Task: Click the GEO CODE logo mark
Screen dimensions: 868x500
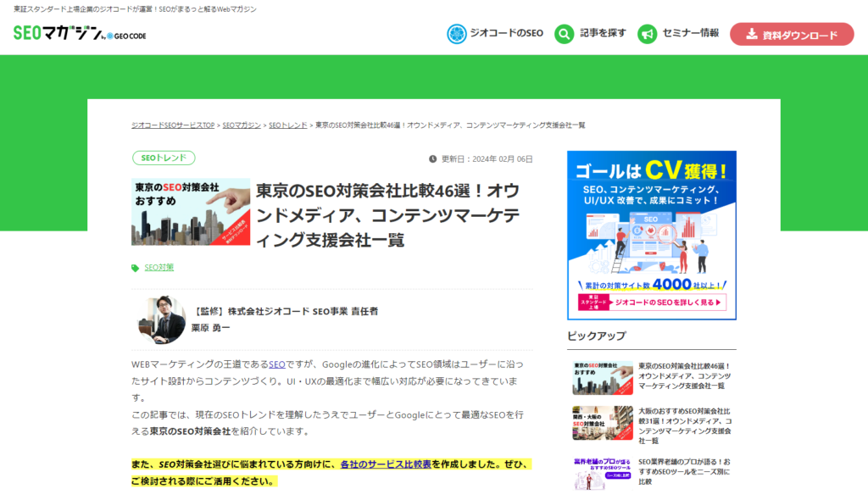Action: (127, 36)
